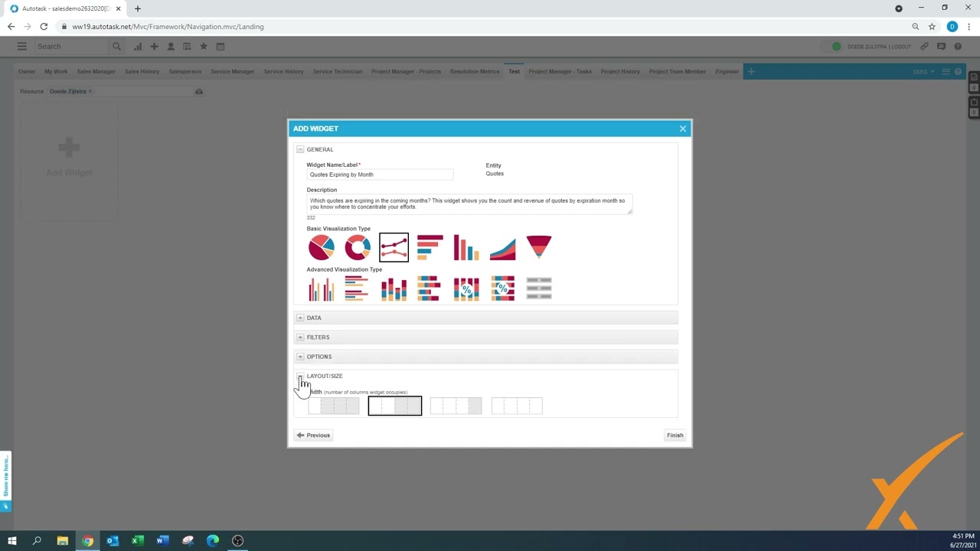Open the Engineer dashboard tab
This screenshot has width=980, height=551.
(x=727, y=72)
